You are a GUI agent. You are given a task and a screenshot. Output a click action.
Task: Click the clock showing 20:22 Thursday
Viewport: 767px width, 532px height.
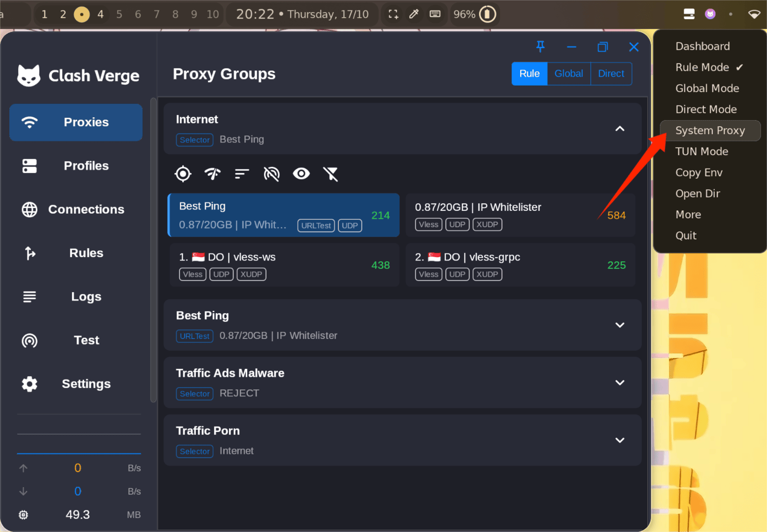[x=302, y=14]
